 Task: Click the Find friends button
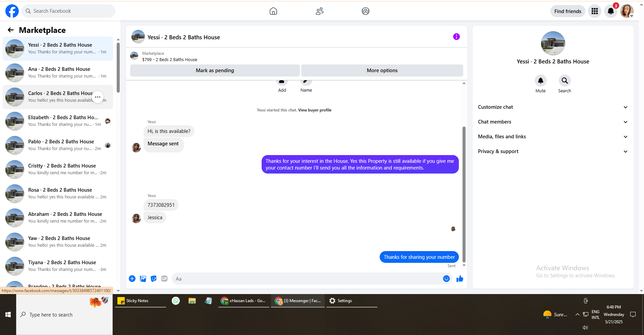click(x=568, y=11)
